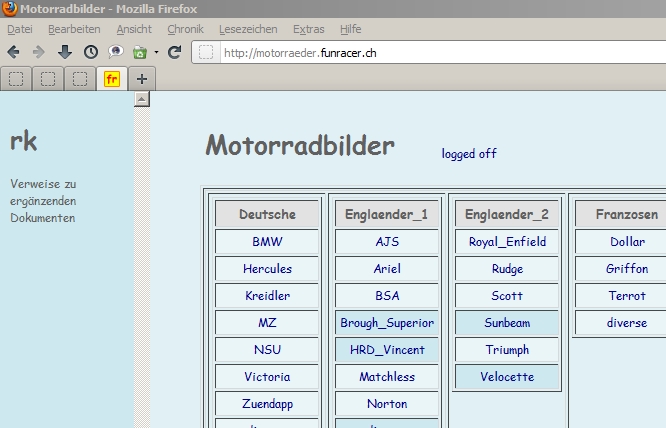This screenshot has width=666, height=428.
Task: Click the 'rk' sidebar heading
Action: [x=24, y=141]
